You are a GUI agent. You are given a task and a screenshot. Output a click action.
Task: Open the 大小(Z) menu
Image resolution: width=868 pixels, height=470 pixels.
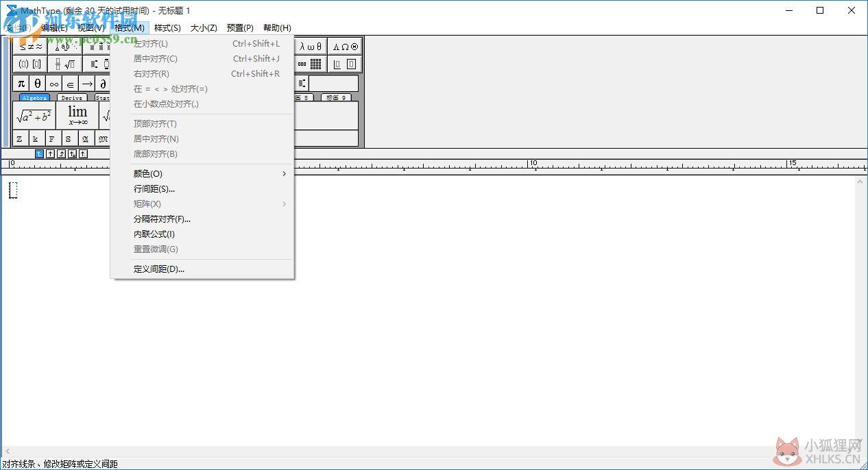click(x=204, y=28)
